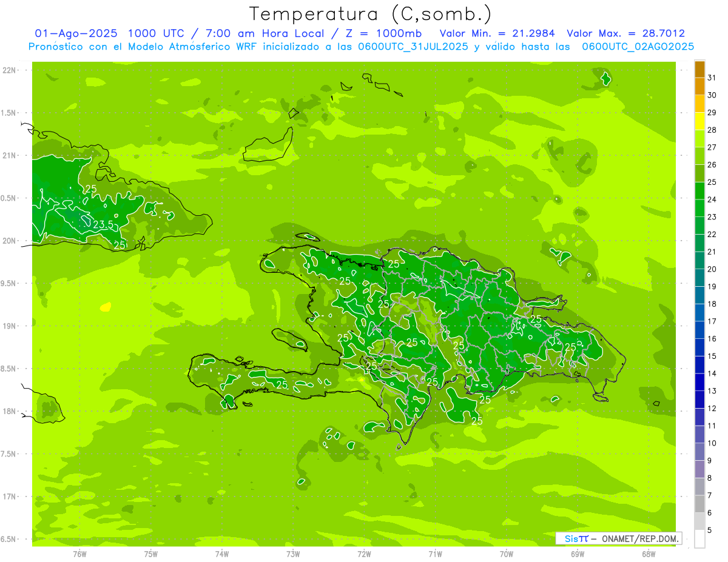
Task: Click legend swatch above the 31 mark
Action: pos(699,69)
